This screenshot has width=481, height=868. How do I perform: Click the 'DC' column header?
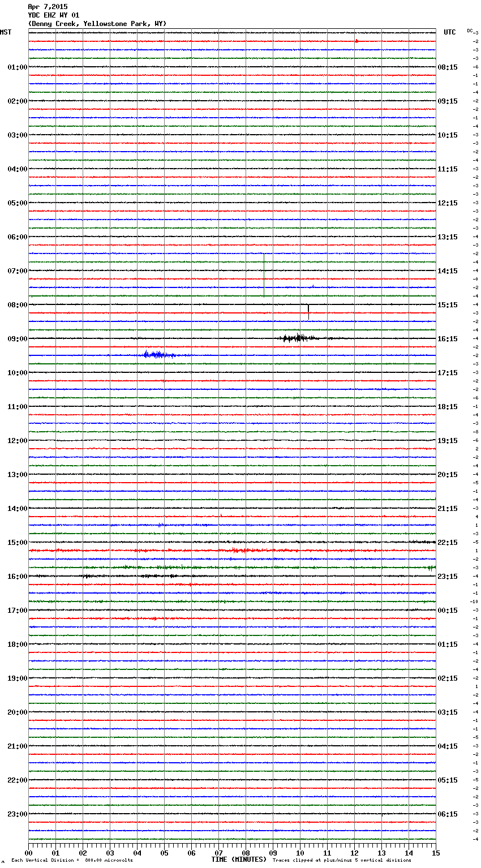click(x=470, y=31)
